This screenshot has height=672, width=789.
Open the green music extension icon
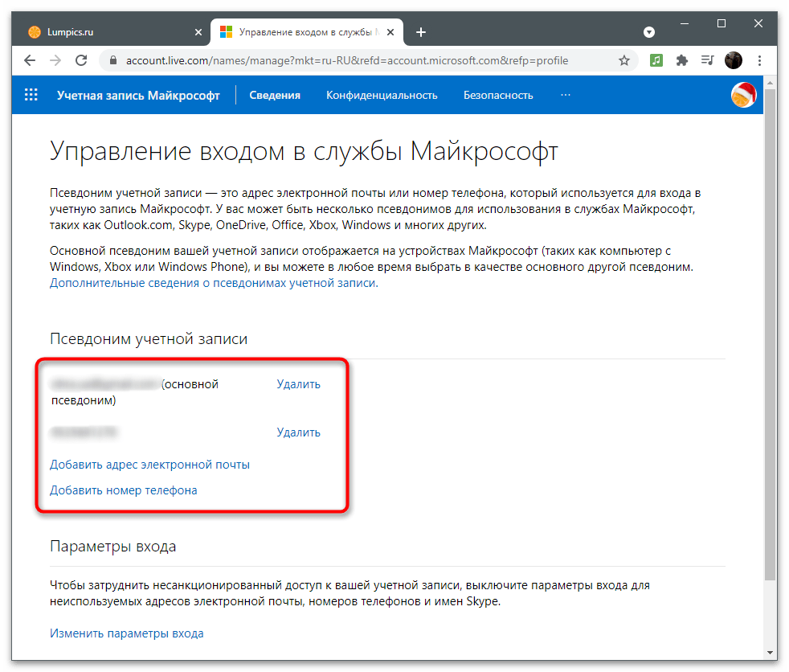click(x=656, y=60)
